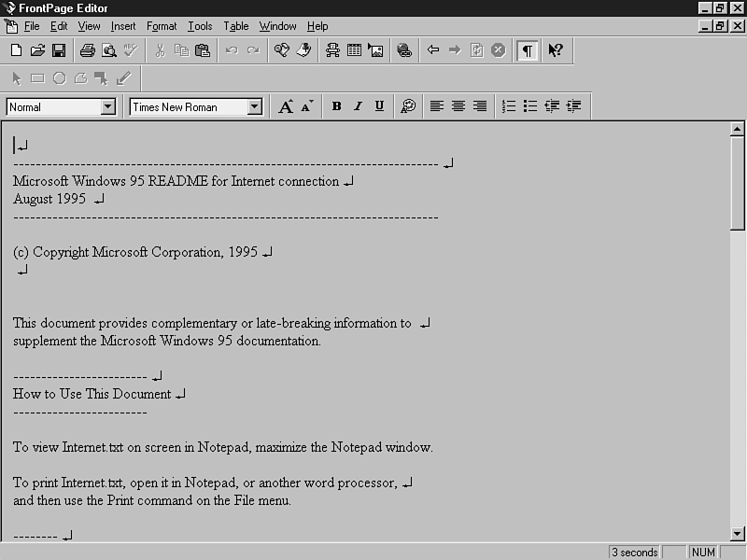Viewport: 747px width, 560px height.
Task: Click the "How to Use This Document" line
Action: click(92, 394)
